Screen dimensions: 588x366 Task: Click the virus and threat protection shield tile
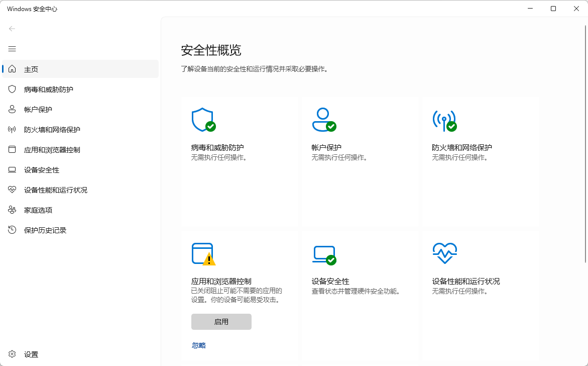203,119
